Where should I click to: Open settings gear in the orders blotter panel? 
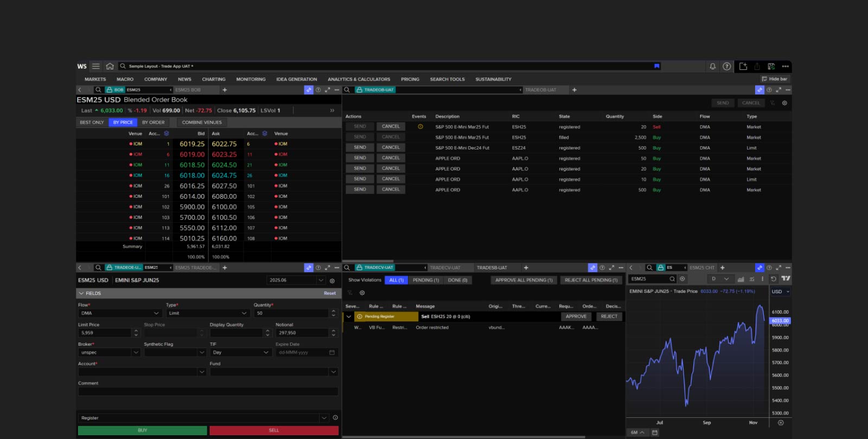click(x=784, y=103)
